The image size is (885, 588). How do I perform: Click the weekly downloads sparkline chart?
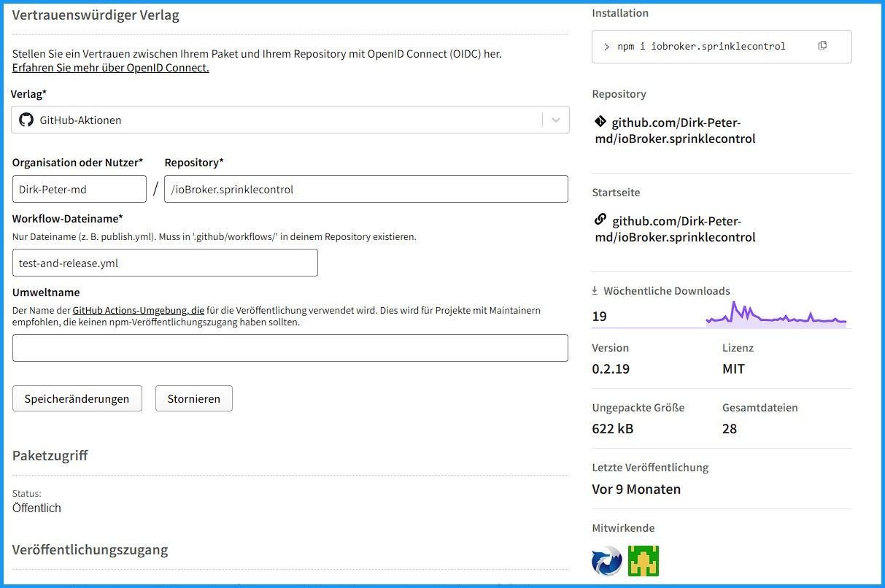point(776,315)
